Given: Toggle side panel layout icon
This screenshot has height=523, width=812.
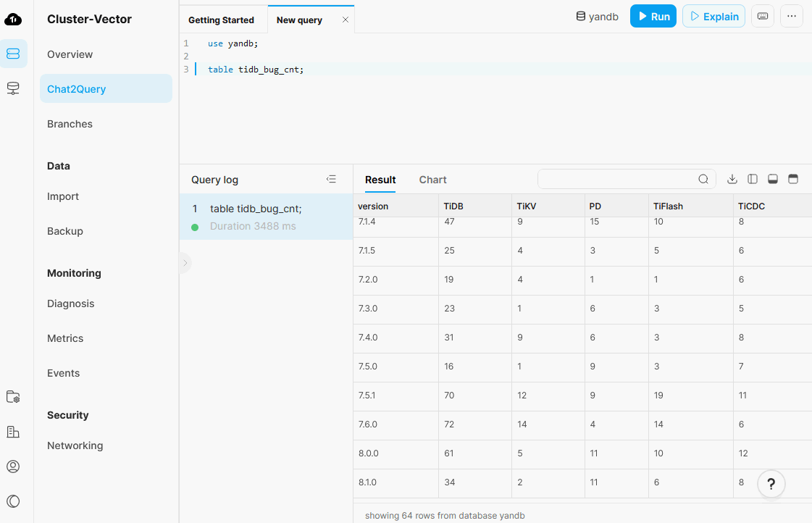Looking at the screenshot, I should 753,179.
